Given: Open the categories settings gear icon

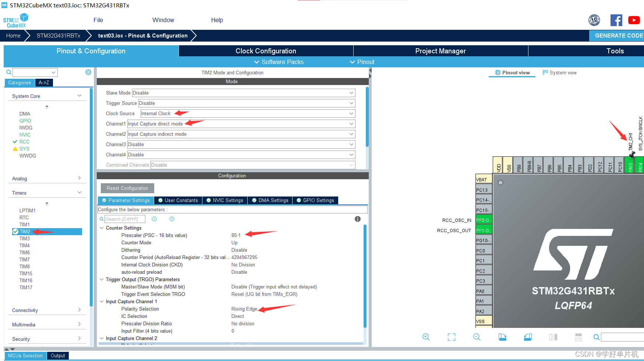Looking at the screenshot, I should pos(88,72).
